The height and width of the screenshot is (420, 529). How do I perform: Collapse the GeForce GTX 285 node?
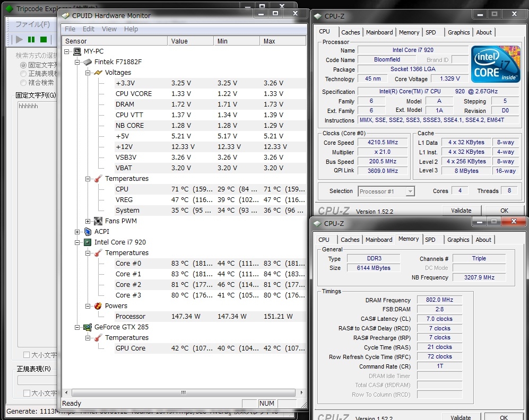tap(77, 328)
